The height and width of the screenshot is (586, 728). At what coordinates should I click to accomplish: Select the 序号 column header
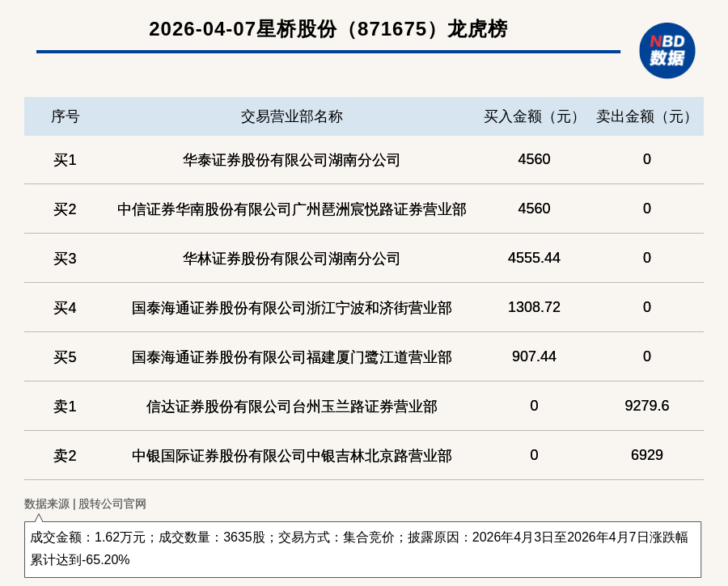[65, 116]
